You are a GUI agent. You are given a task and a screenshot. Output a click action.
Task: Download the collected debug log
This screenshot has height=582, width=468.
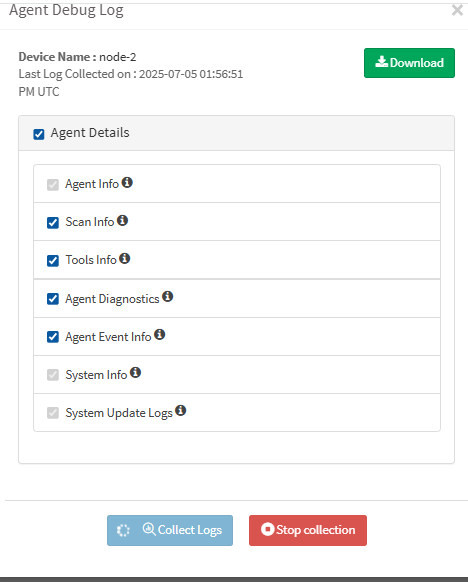click(409, 63)
